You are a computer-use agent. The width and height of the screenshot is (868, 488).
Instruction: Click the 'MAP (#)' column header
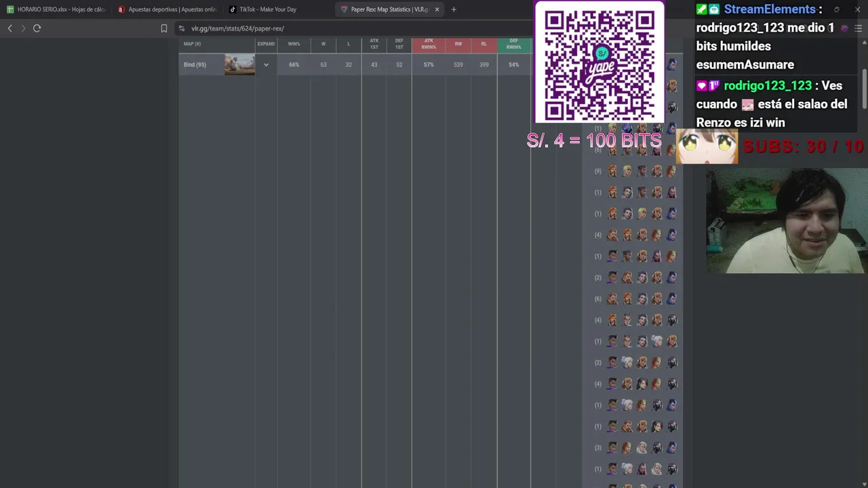coord(192,44)
